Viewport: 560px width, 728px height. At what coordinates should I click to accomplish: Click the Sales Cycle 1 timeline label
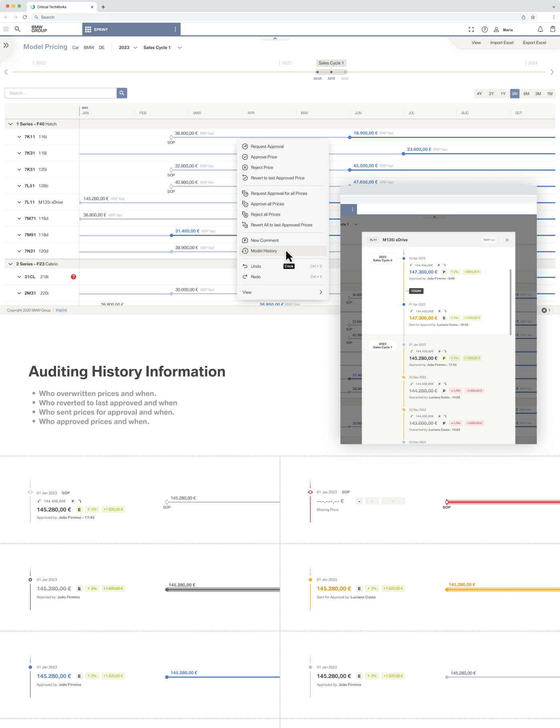point(331,63)
